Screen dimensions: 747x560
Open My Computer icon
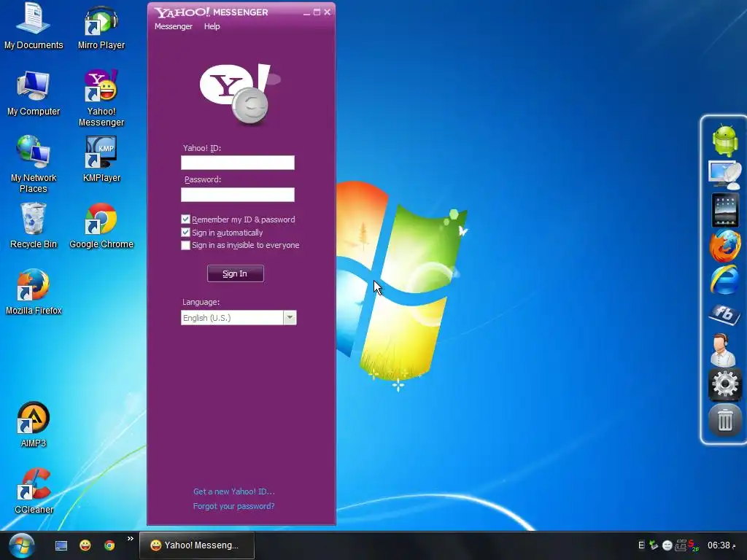pyautogui.click(x=34, y=93)
